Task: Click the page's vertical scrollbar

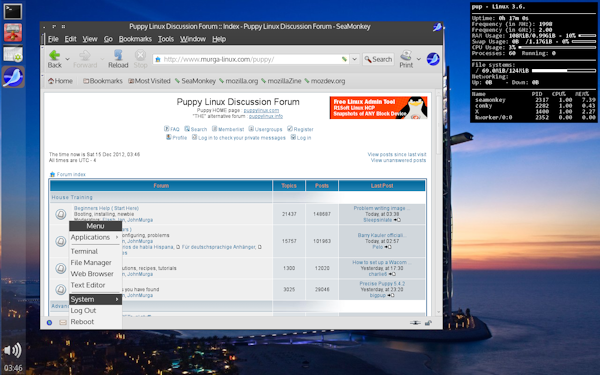Action: point(439,203)
